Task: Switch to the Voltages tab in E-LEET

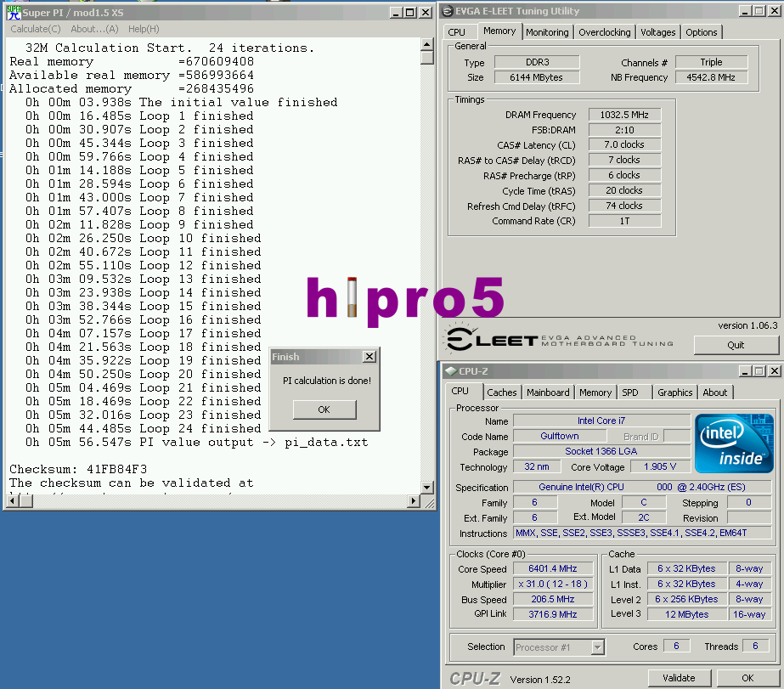Action: coord(657,32)
